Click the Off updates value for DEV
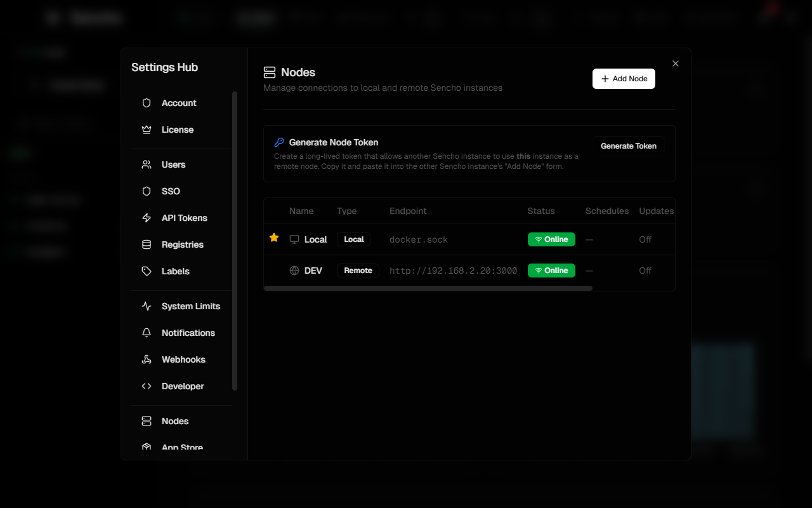The height and width of the screenshot is (508, 812). [645, 271]
